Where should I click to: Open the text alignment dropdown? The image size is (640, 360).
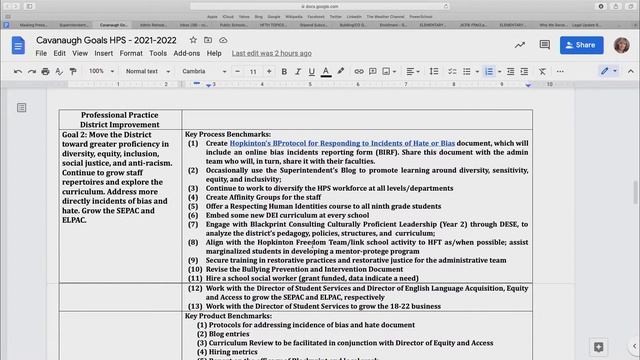[x=413, y=71]
